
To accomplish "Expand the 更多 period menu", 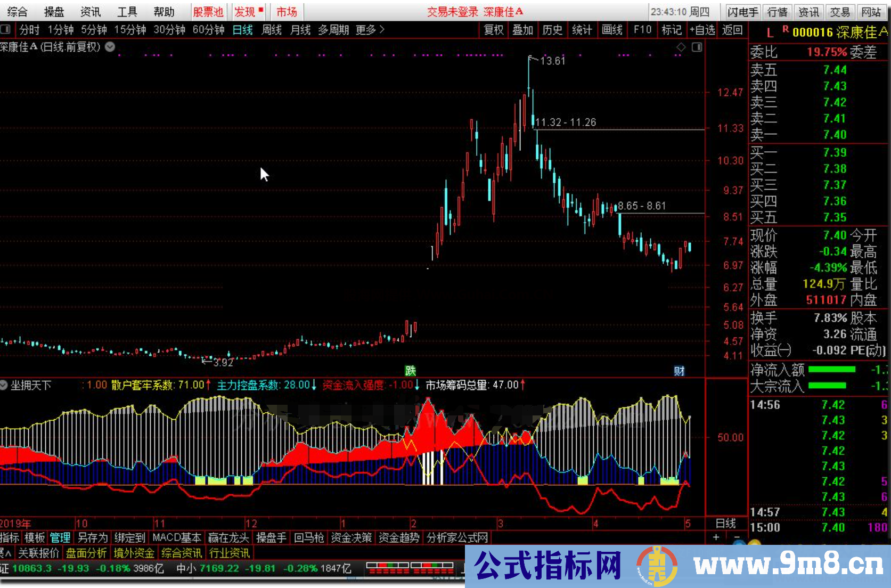I will [366, 30].
